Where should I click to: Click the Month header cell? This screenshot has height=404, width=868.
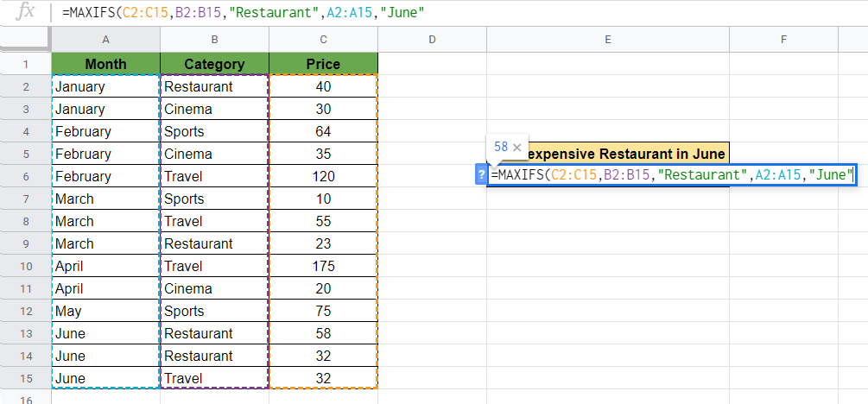click(x=105, y=64)
